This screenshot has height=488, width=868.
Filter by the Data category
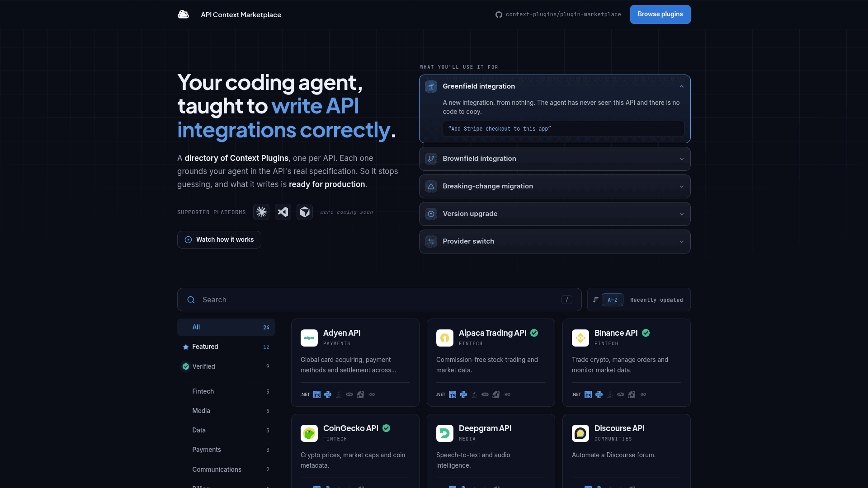[x=226, y=430]
